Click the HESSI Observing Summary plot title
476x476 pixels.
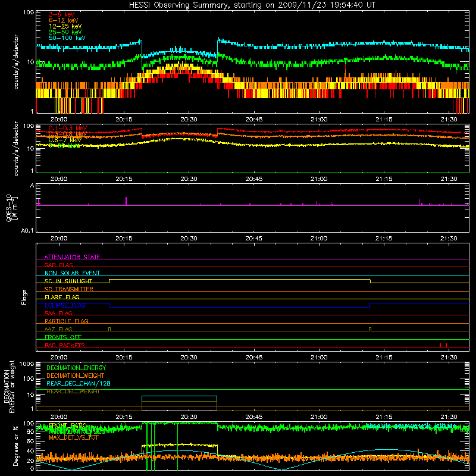pos(252,5)
